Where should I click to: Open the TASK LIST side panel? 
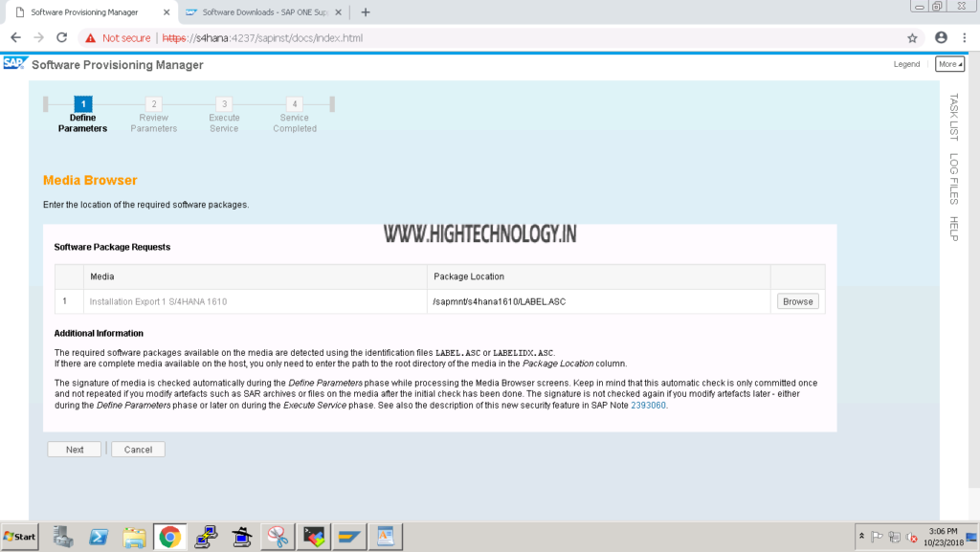click(954, 116)
